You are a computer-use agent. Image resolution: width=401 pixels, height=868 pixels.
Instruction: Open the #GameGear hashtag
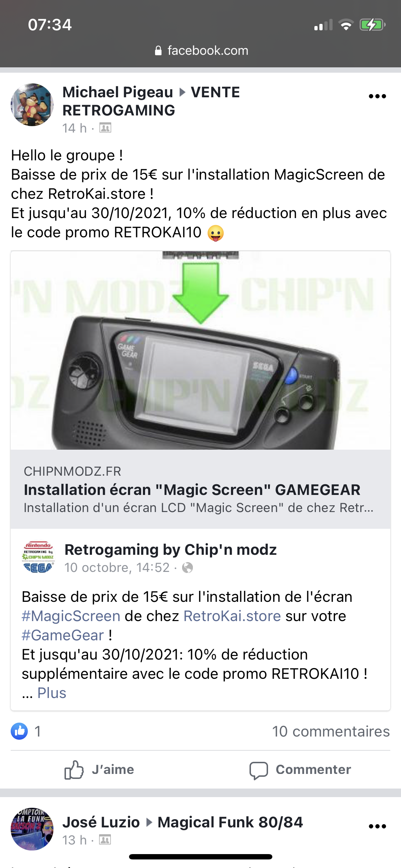(63, 635)
